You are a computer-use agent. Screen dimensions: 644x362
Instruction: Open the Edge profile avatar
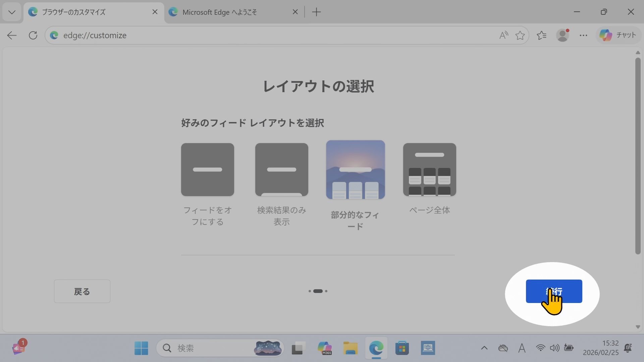point(563,35)
